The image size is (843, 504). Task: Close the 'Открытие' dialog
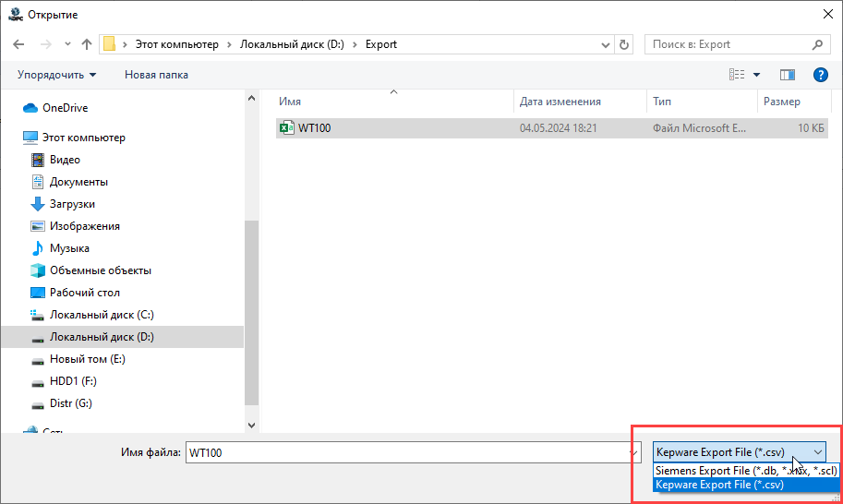click(x=828, y=15)
